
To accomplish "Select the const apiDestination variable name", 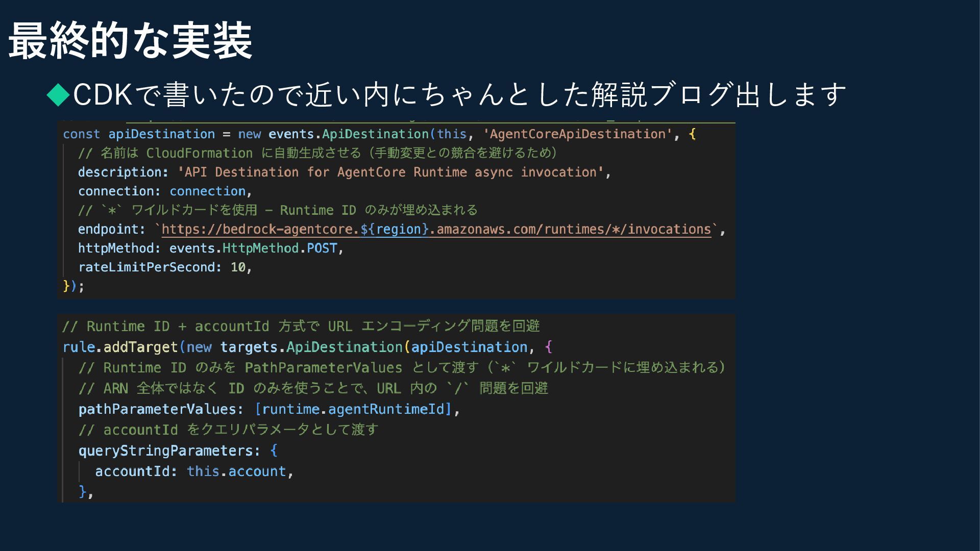I will coord(161,134).
